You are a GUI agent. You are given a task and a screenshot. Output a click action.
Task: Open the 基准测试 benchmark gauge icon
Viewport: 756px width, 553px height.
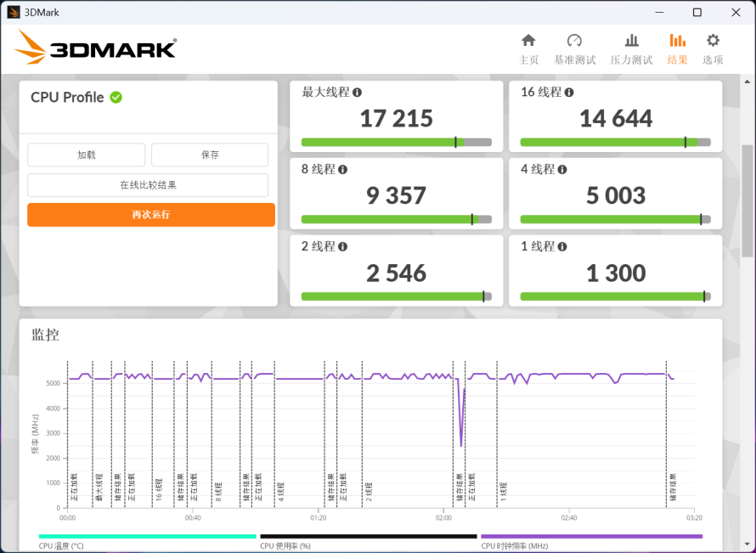click(574, 41)
